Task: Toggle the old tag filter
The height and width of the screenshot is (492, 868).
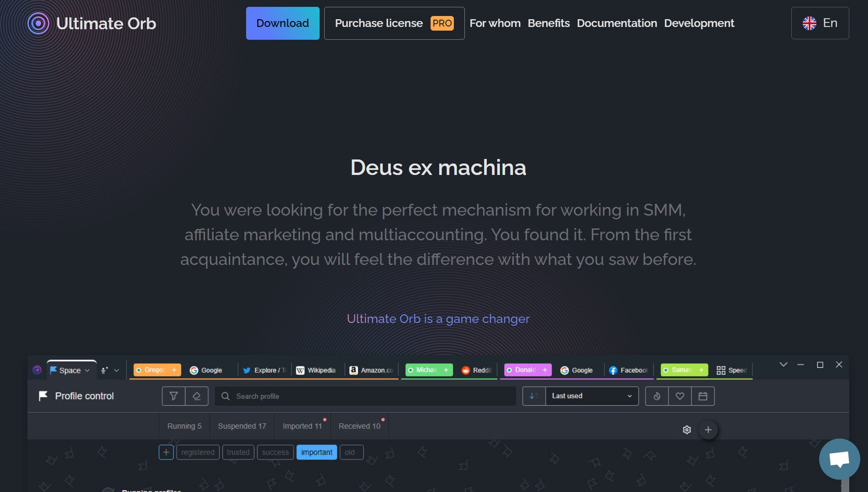Action: click(352, 452)
